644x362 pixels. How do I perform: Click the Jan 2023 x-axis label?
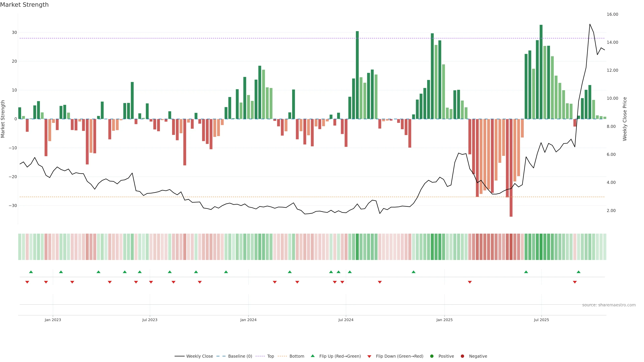click(53, 320)
